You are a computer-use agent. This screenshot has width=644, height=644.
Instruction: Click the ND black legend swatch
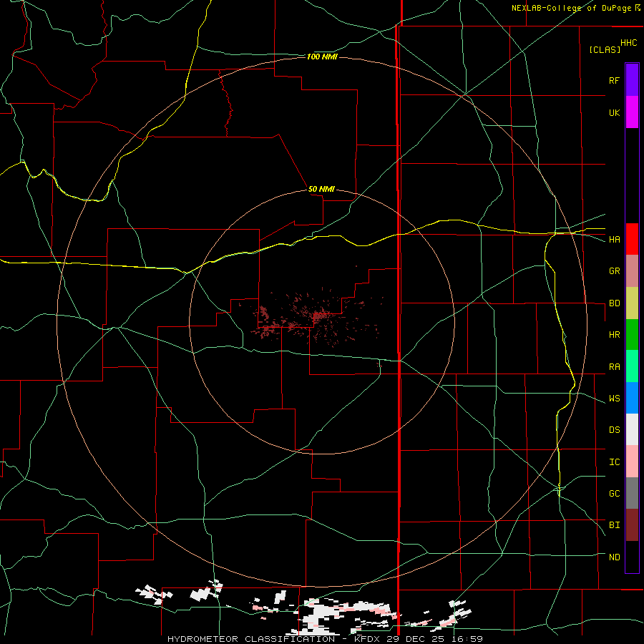tap(632, 557)
